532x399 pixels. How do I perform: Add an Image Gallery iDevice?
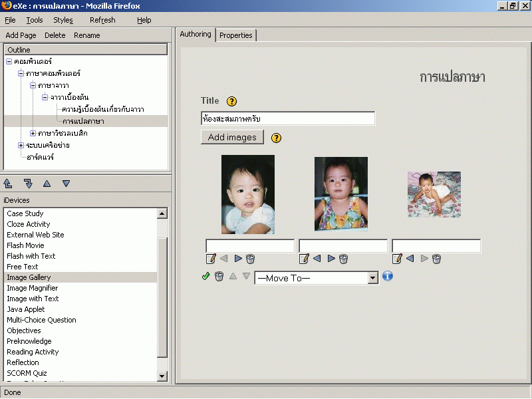point(29,277)
